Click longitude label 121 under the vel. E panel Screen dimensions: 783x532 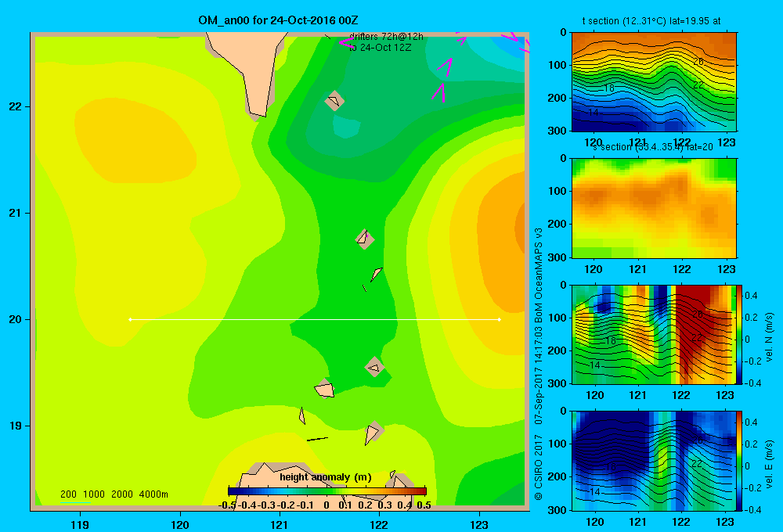point(637,522)
